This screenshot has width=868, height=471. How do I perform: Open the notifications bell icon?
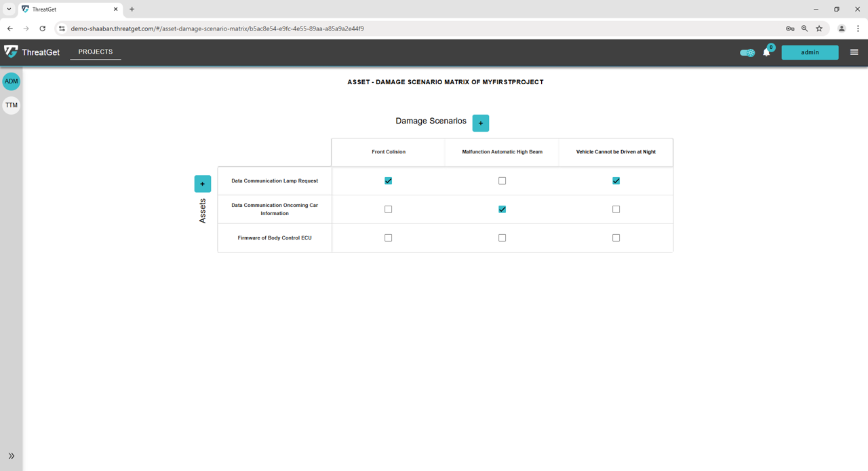coord(766,53)
